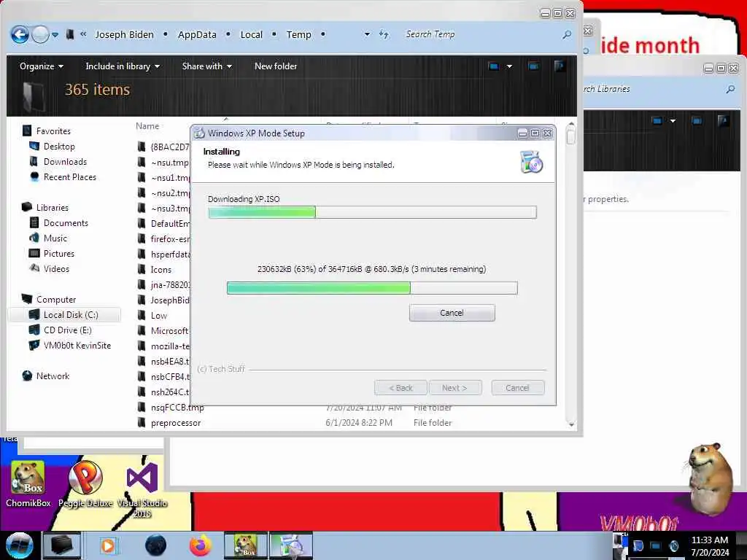Click the Forward navigation arrow in Explorer
This screenshot has width=747, height=560.
[x=40, y=35]
